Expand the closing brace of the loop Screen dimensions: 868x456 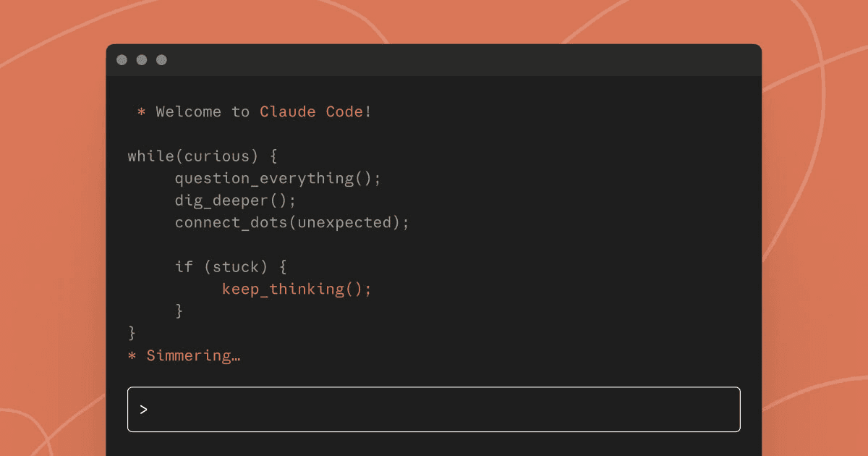coord(131,332)
